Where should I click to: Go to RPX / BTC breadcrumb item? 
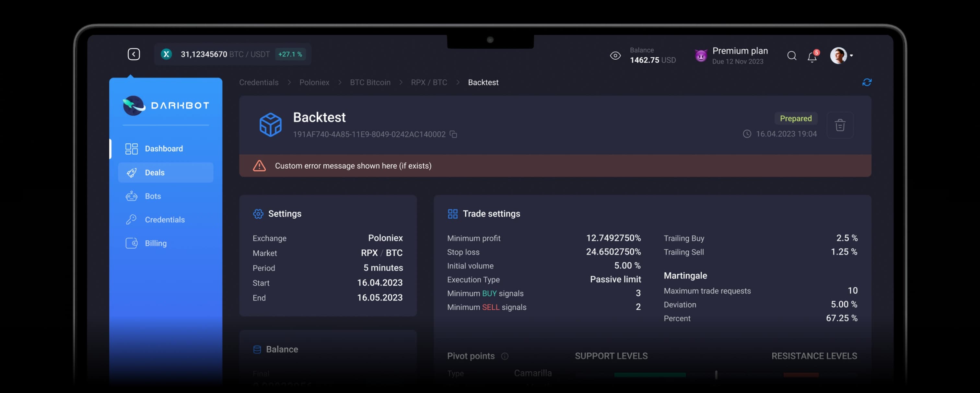429,82
